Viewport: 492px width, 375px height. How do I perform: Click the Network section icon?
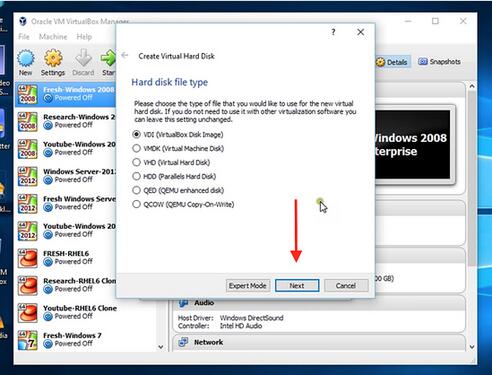(183, 342)
